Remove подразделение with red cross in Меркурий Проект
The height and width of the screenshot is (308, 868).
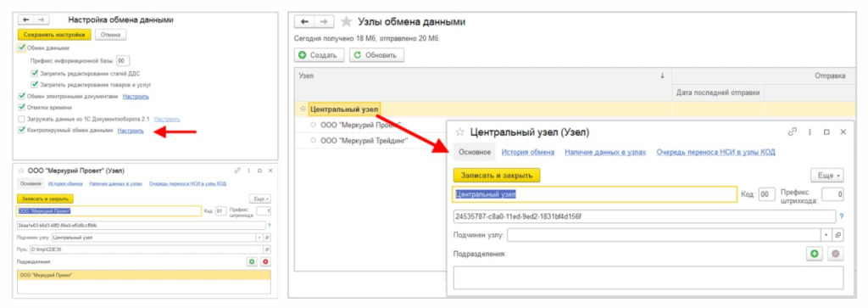click(x=265, y=261)
